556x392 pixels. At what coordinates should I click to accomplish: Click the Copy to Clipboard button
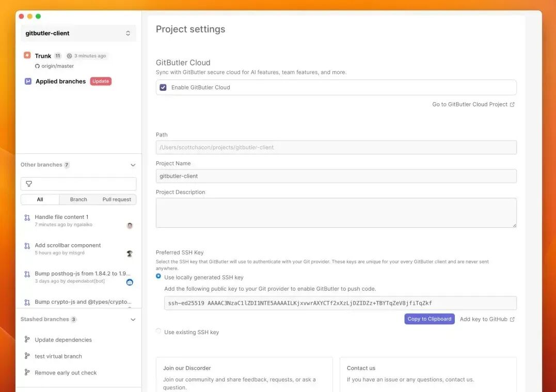coord(430,319)
